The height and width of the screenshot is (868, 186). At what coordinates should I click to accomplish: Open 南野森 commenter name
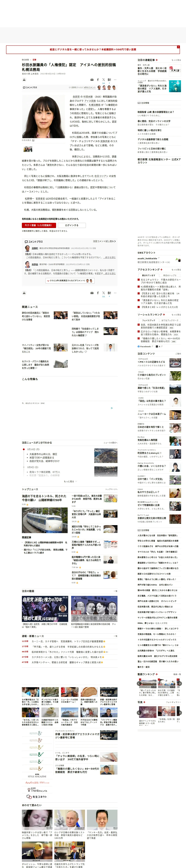coord(35,264)
